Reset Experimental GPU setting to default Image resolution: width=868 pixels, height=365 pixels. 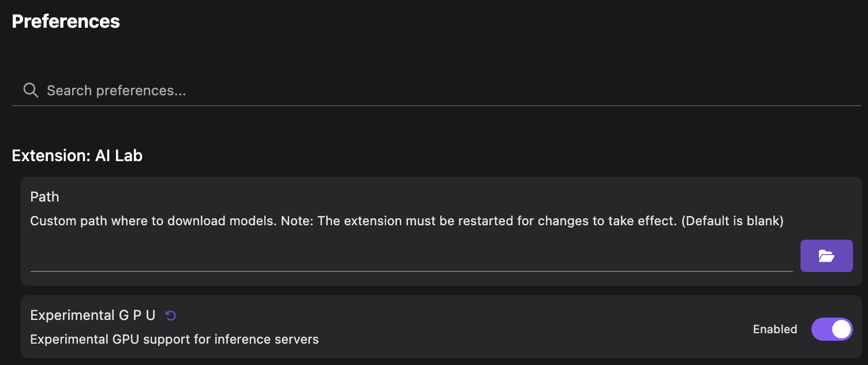pos(171,315)
